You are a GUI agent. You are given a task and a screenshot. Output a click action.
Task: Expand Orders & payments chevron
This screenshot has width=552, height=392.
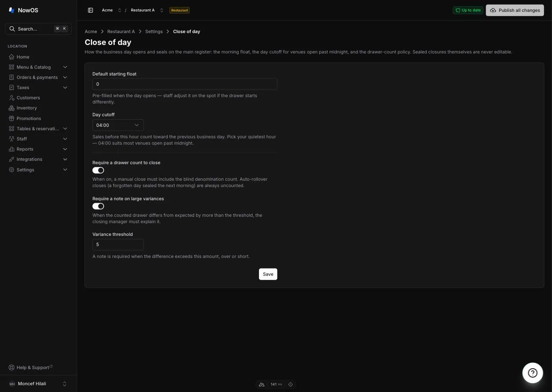pyautogui.click(x=65, y=77)
